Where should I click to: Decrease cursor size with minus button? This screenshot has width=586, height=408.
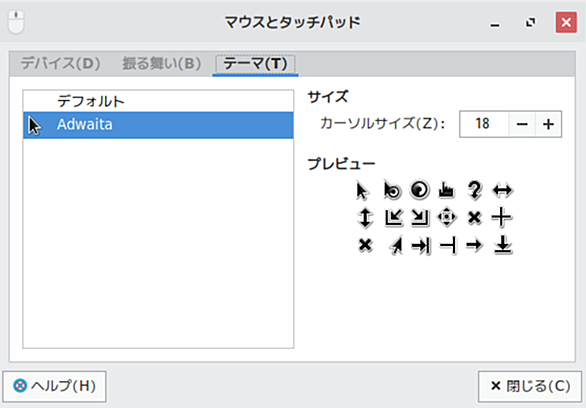pos(522,124)
